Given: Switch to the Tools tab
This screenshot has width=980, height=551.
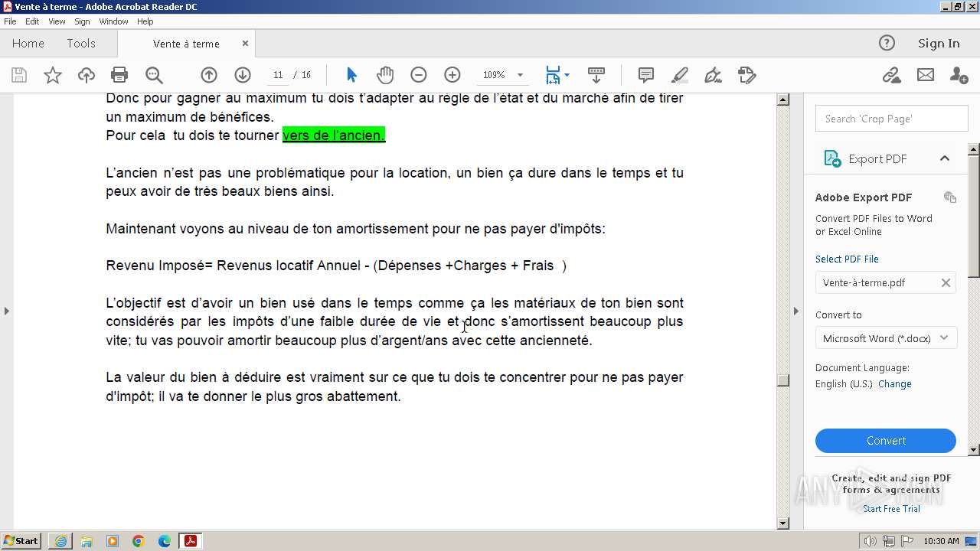Looking at the screenshot, I should tap(81, 44).
